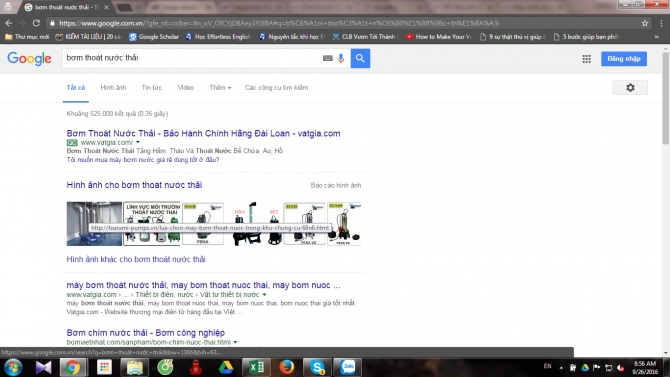670x377 pixels.
Task: Open Bơm chìm nước thải - Bơm công nghiệp result
Action: pyautogui.click(x=146, y=333)
